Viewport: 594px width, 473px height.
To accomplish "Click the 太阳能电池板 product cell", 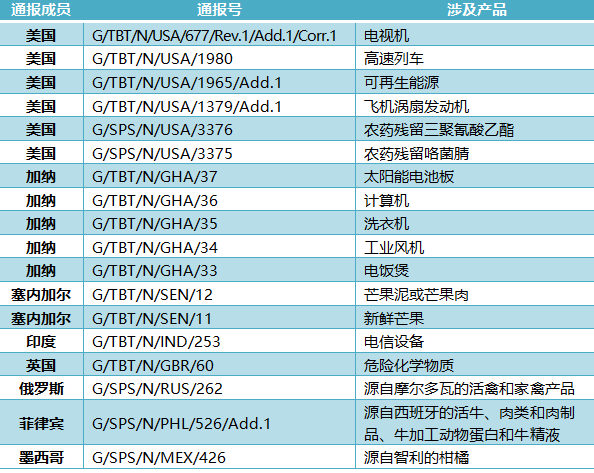I will click(475, 176).
